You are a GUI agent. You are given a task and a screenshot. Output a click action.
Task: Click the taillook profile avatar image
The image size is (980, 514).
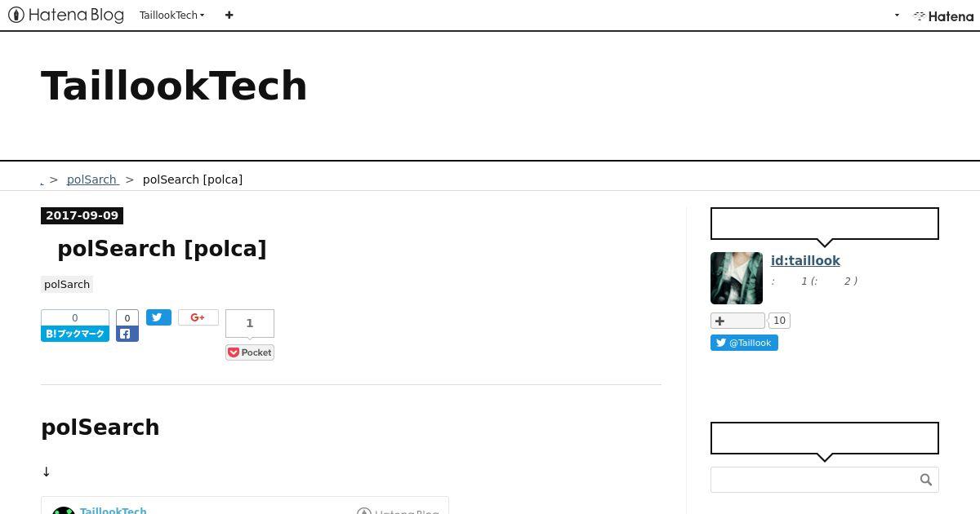pyautogui.click(x=737, y=278)
